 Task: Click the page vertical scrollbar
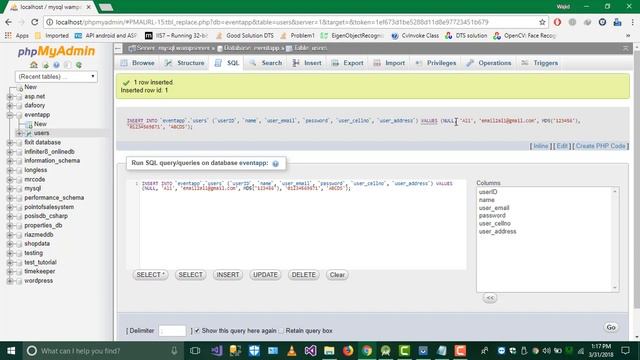(x=636, y=180)
